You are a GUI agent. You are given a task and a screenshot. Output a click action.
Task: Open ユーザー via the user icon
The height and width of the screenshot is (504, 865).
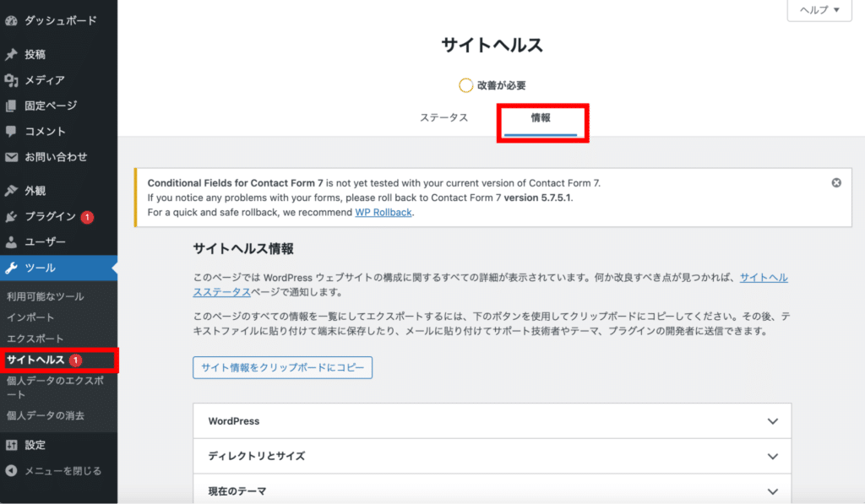(x=11, y=241)
